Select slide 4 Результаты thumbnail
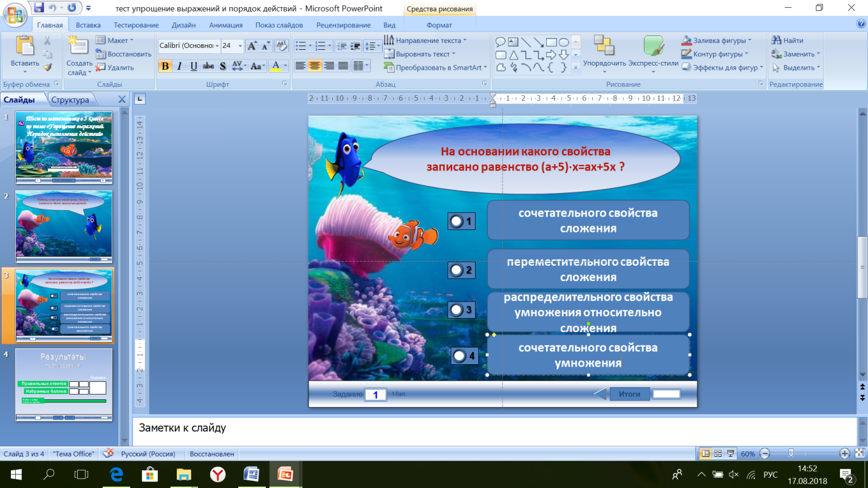The width and height of the screenshot is (868, 488). click(x=64, y=385)
